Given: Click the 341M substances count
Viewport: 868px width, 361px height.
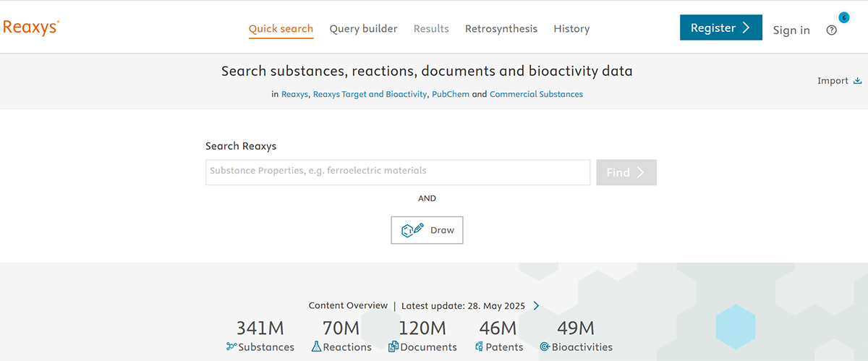Looking at the screenshot, I should [x=260, y=328].
